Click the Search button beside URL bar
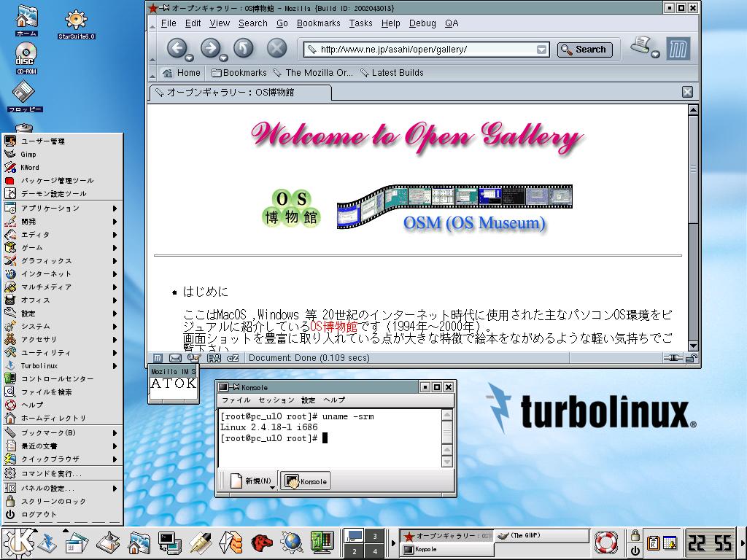 [x=585, y=50]
